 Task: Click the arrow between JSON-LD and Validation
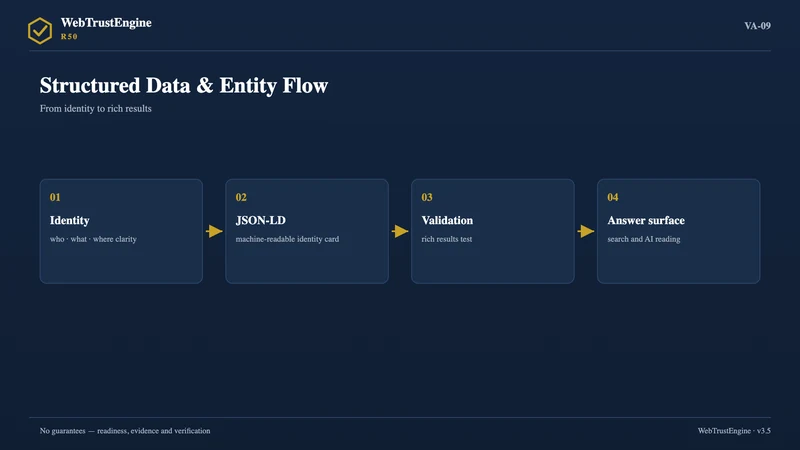[x=400, y=231]
